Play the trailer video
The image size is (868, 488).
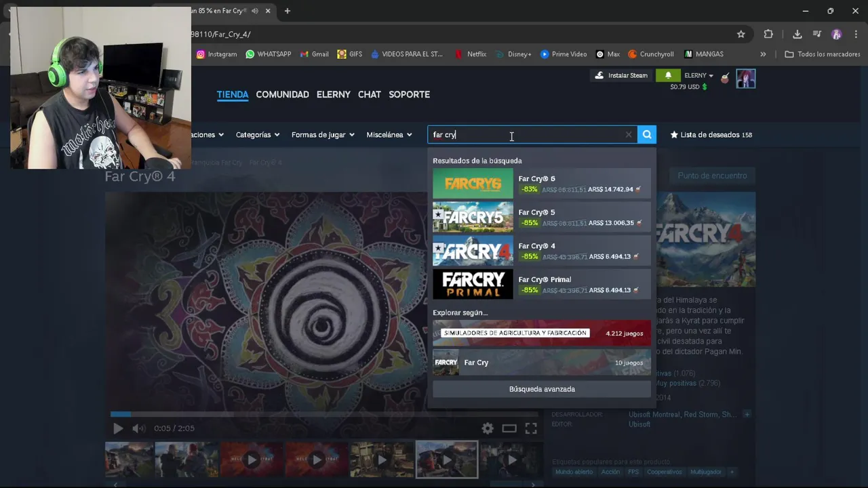pos(118,428)
